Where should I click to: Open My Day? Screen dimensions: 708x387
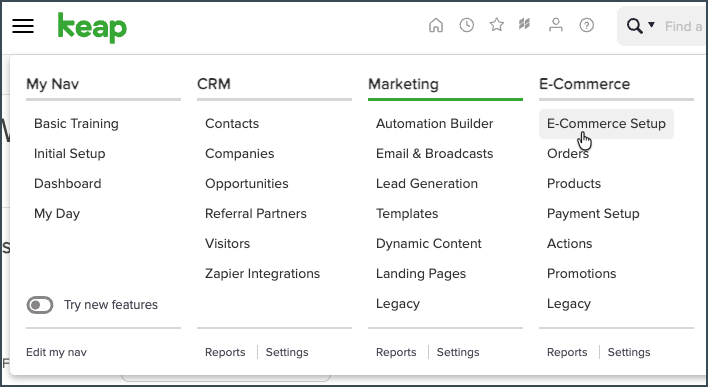click(x=57, y=214)
